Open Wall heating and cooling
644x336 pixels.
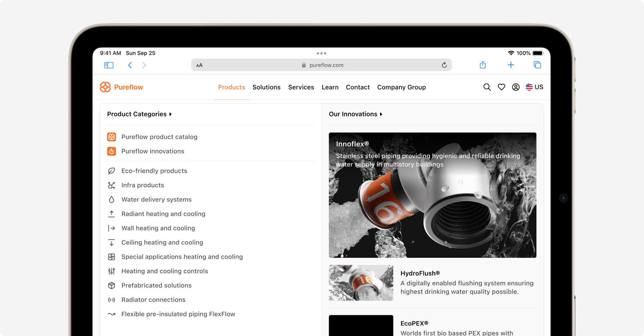pos(158,228)
